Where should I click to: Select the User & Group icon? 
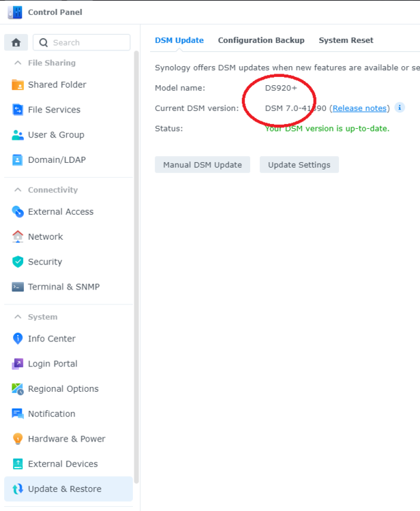[18, 135]
